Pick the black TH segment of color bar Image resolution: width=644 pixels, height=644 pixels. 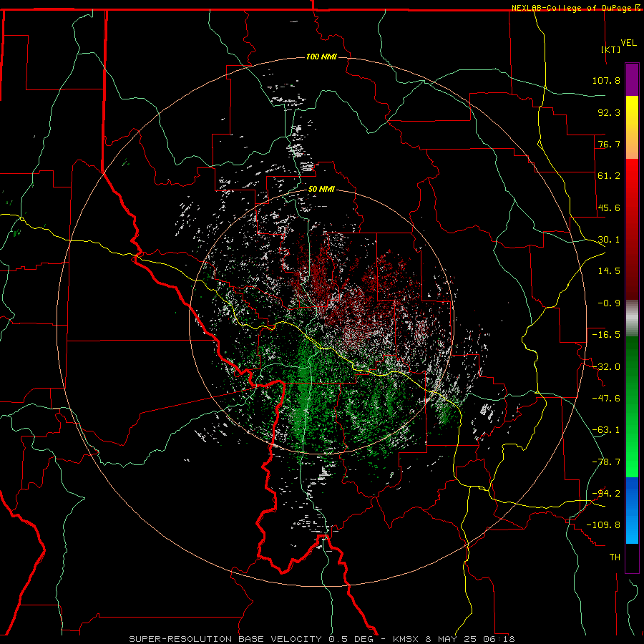tap(632, 558)
